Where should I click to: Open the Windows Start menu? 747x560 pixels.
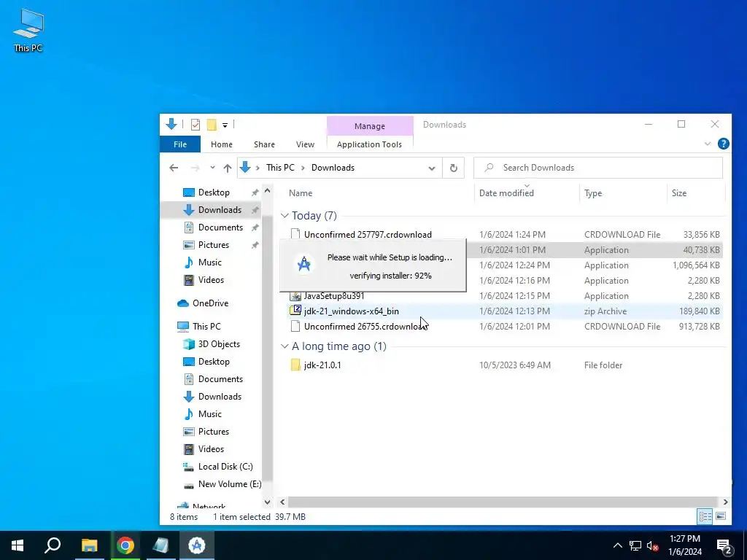tap(18, 545)
